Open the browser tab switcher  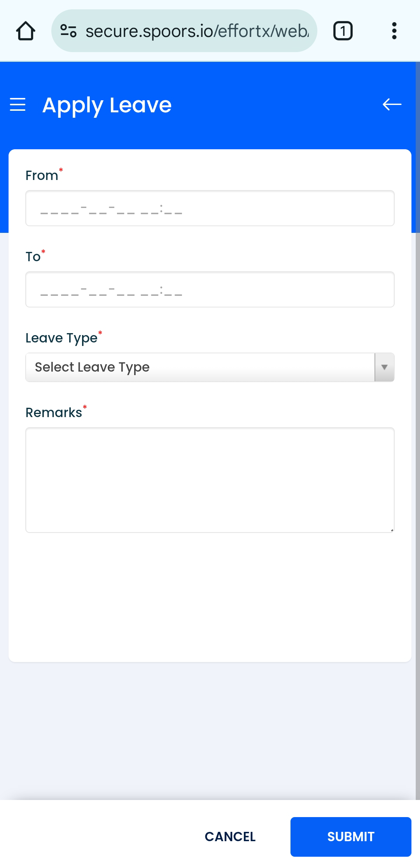pyautogui.click(x=343, y=31)
